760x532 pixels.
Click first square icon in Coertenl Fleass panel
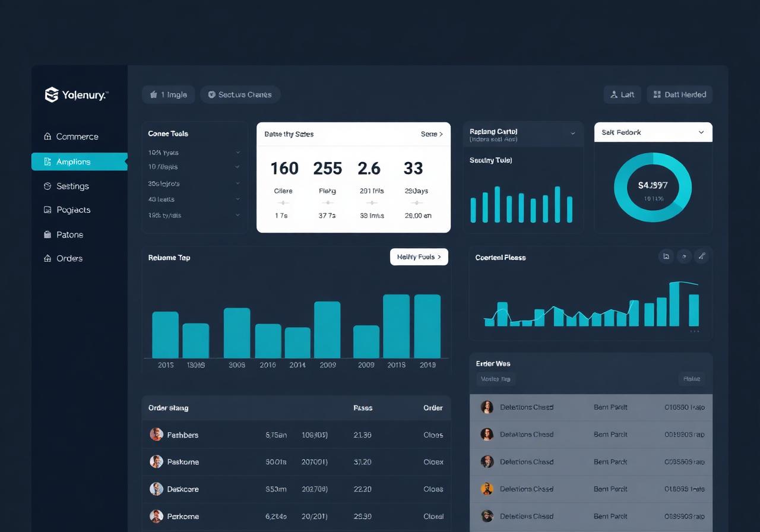click(666, 256)
